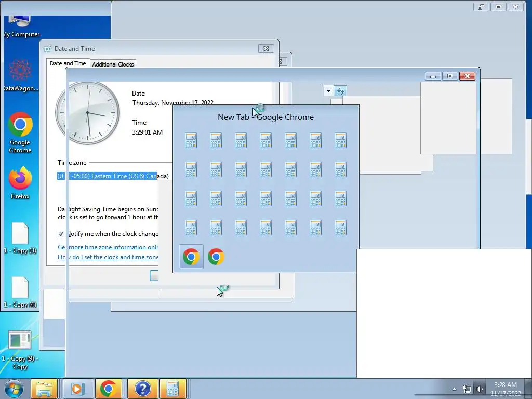Open the My Computer desktop icon
This screenshot has width=532, height=399.
21,26
